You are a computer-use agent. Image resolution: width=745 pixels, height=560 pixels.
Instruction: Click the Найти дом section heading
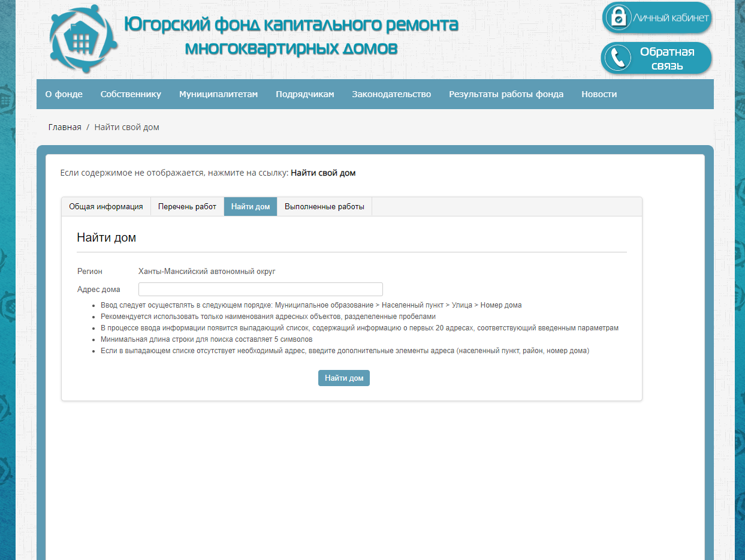(107, 237)
